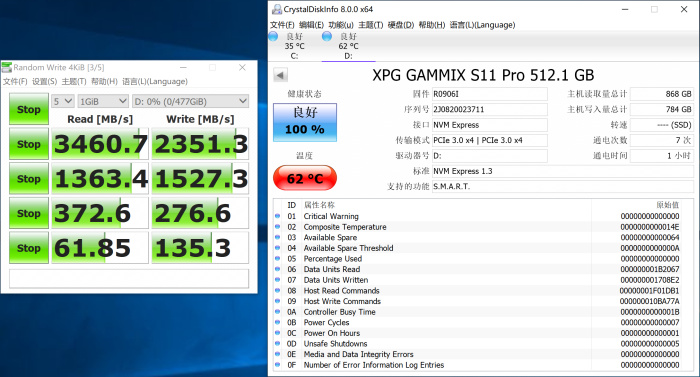This screenshot has width=700, height=377.
Task: Click the Critical Warning status dot
Action: (277, 216)
